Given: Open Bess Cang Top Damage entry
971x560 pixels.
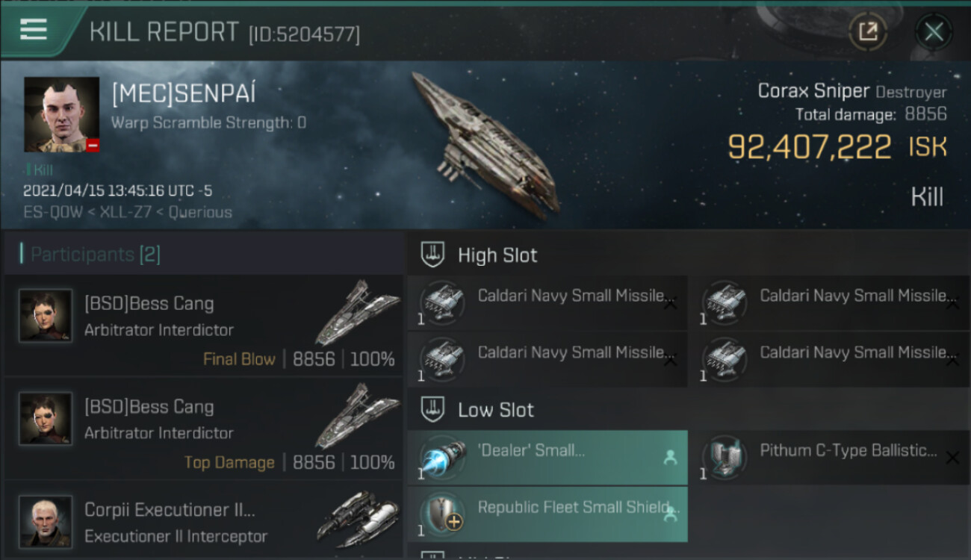Looking at the screenshot, I should [203, 429].
